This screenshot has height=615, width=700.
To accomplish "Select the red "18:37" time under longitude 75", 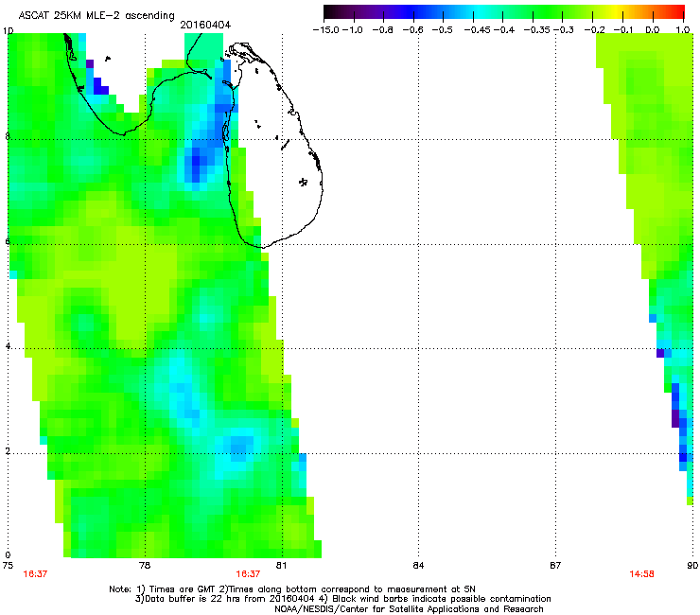I will 35,574.
